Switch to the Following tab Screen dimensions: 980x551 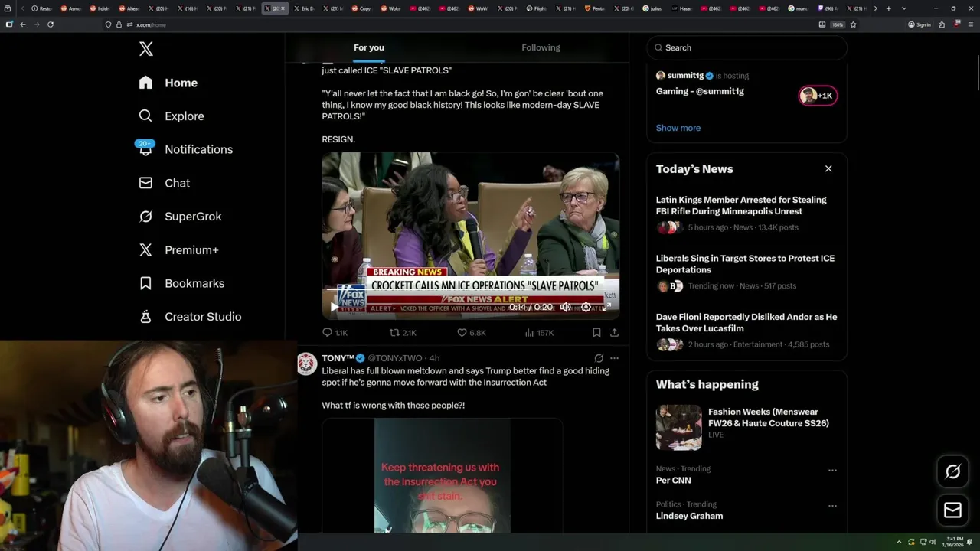click(541, 47)
